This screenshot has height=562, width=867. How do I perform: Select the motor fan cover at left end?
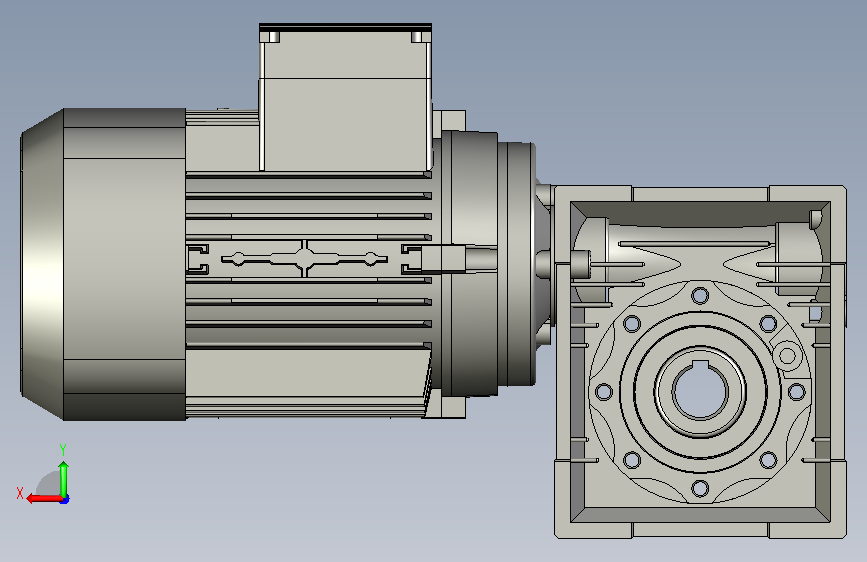[103, 264]
